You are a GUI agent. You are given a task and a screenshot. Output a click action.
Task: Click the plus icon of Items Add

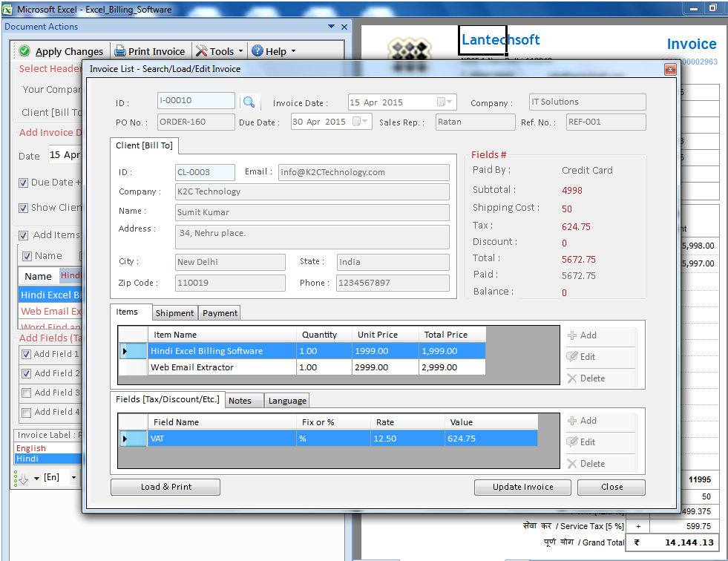click(572, 335)
